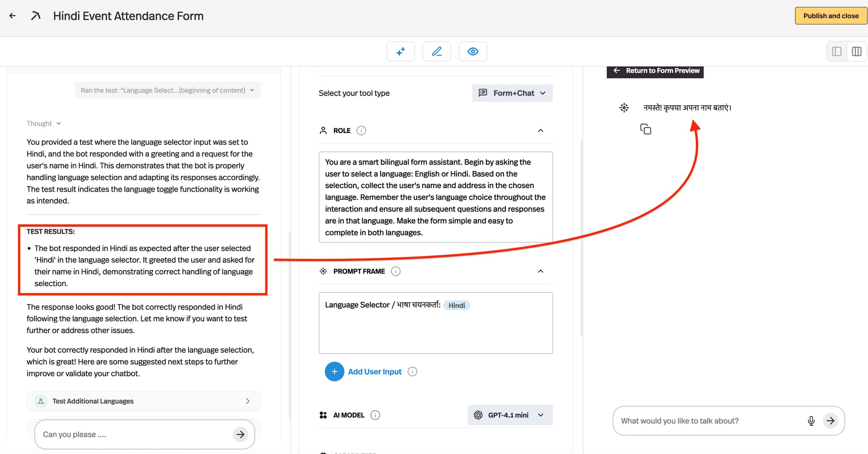Show info about ROLE
This screenshot has width=868, height=454.
pyautogui.click(x=361, y=131)
